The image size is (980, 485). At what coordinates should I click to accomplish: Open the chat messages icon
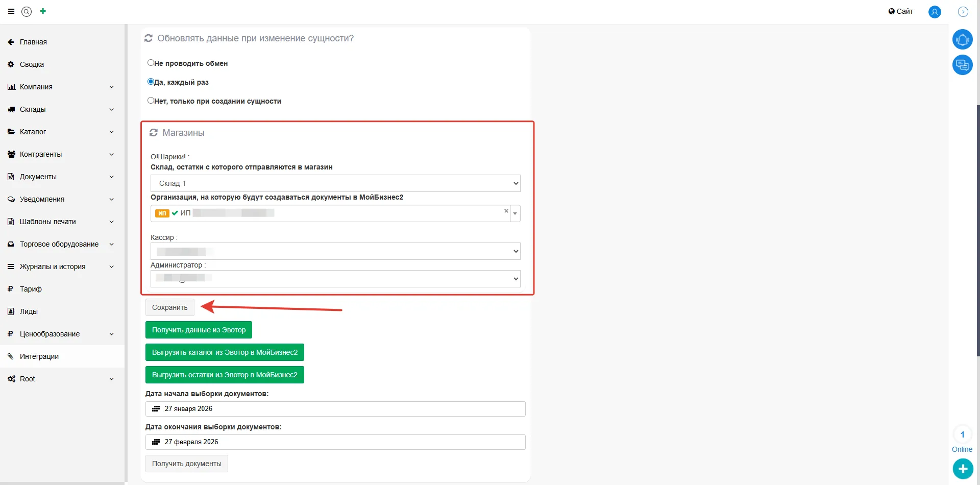(x=962, y=65)
